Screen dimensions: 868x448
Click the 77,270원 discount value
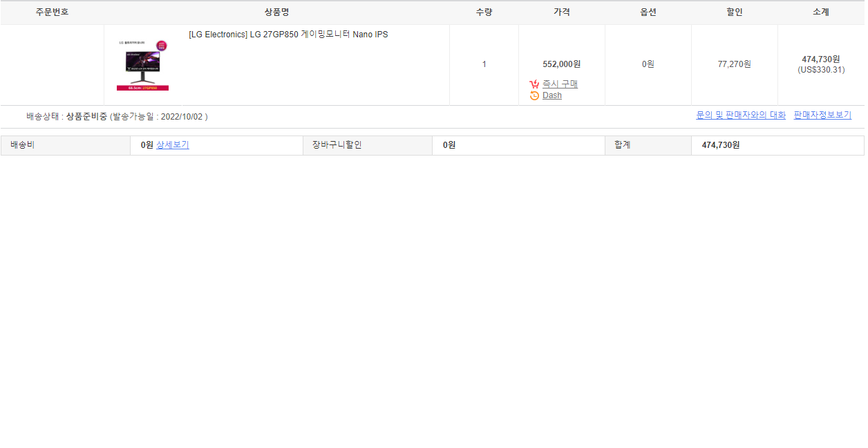[x=734, y=64]
